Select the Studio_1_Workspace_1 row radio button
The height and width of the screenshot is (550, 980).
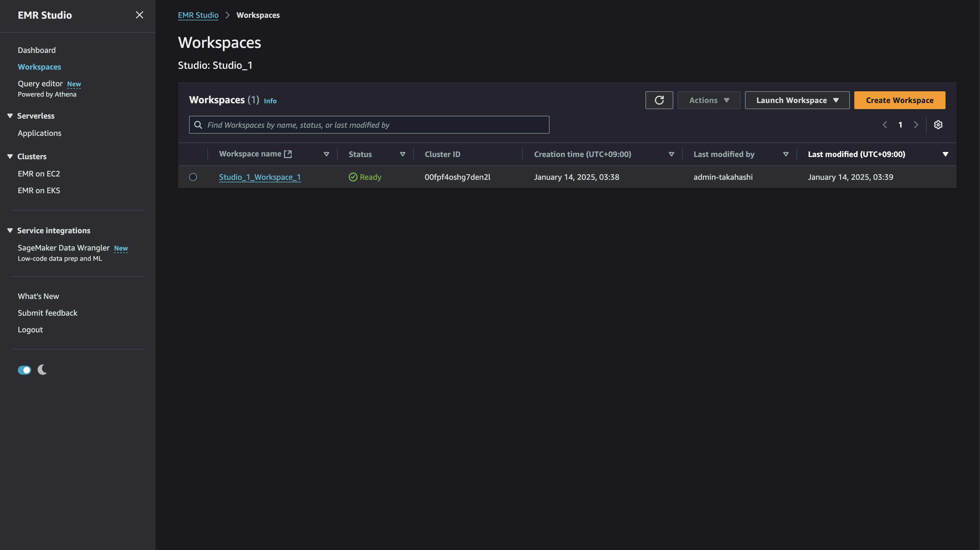193,177
